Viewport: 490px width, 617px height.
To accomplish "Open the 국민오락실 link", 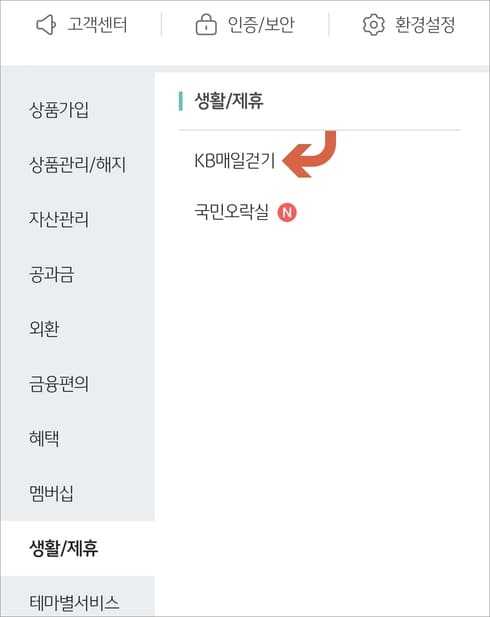I will (231, 212).
